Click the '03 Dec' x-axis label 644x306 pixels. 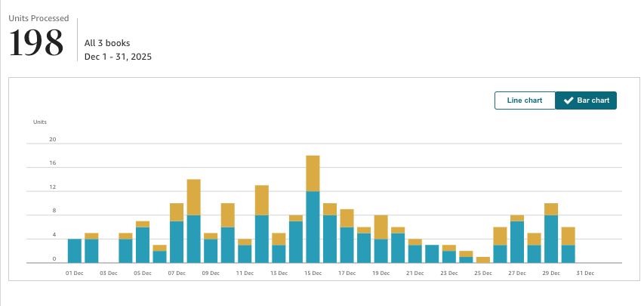pyautogui.click(x=109, y=273)
